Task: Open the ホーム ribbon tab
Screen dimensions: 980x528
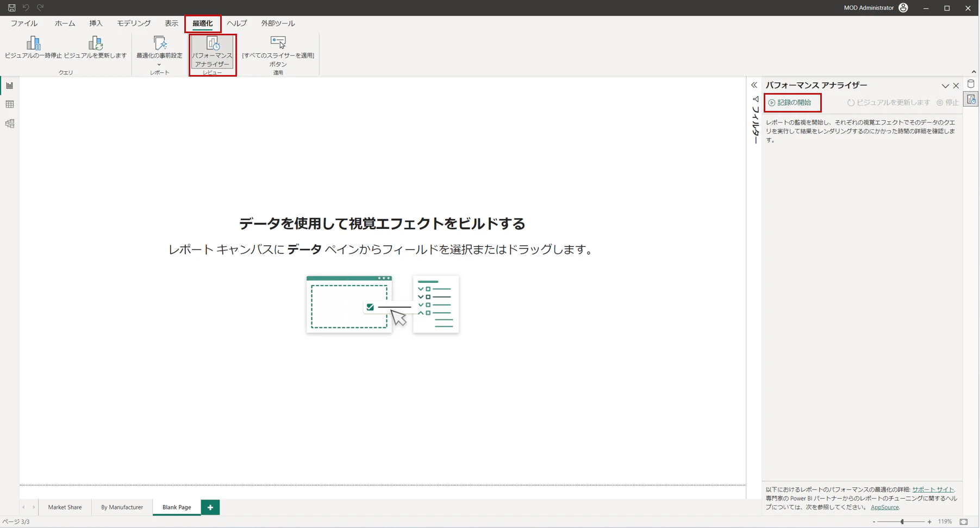Action: point(65,23)
